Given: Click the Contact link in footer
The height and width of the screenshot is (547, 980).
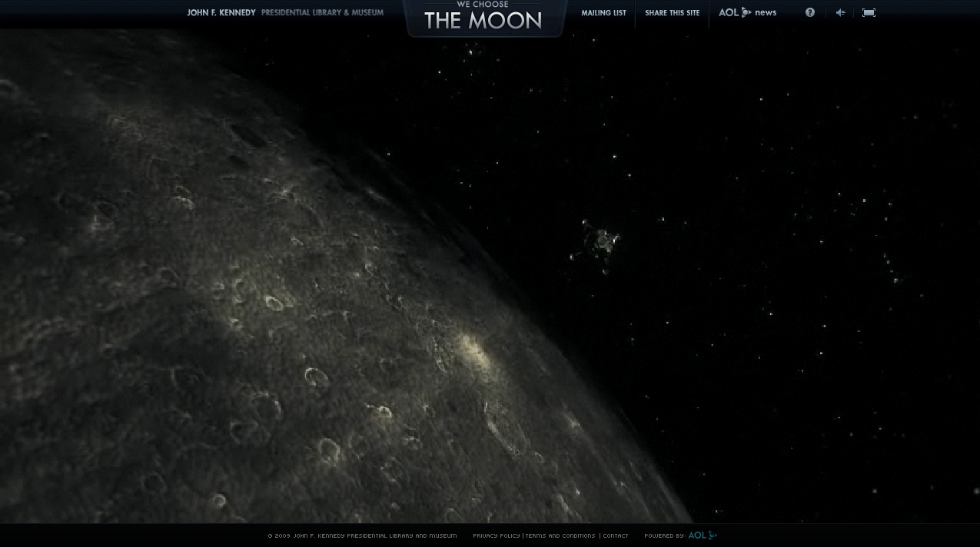Looking at the screenshot, I should [x=616, y=535].
